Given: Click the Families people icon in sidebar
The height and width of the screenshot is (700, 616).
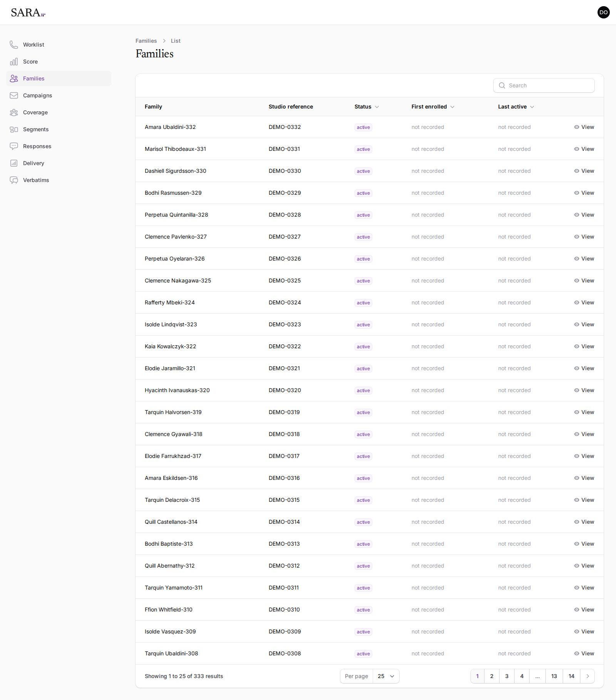Looking at the screenshot, I should (14, 79).
